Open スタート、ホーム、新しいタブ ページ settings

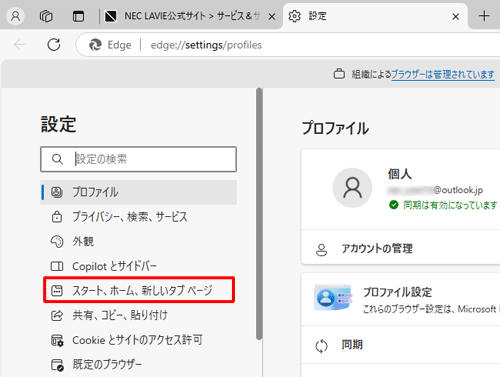click(139, 290)
